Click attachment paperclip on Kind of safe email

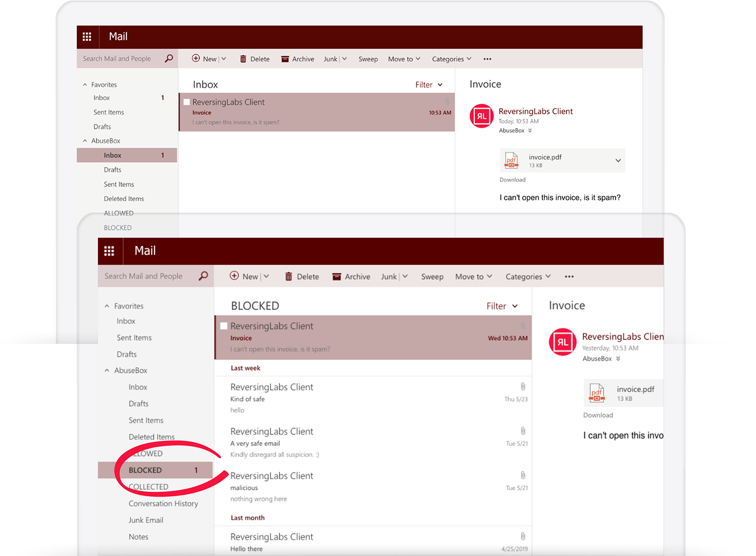[523, 387]
